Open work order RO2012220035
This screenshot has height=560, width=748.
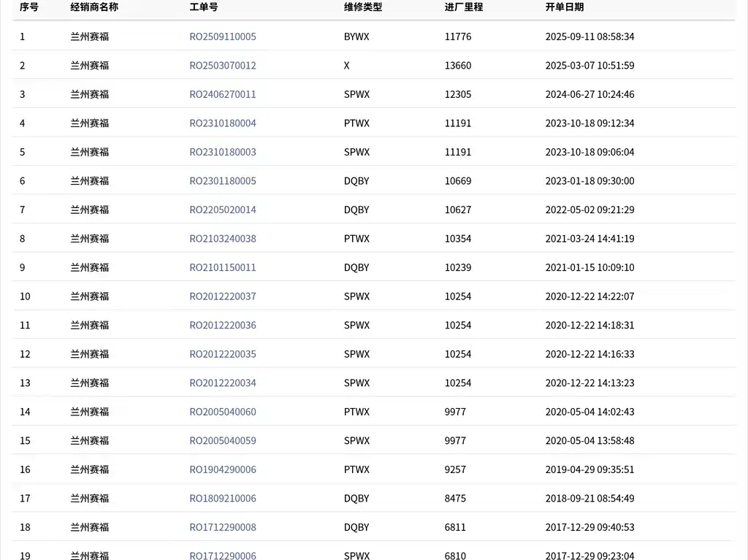click(x=223, y=354)
